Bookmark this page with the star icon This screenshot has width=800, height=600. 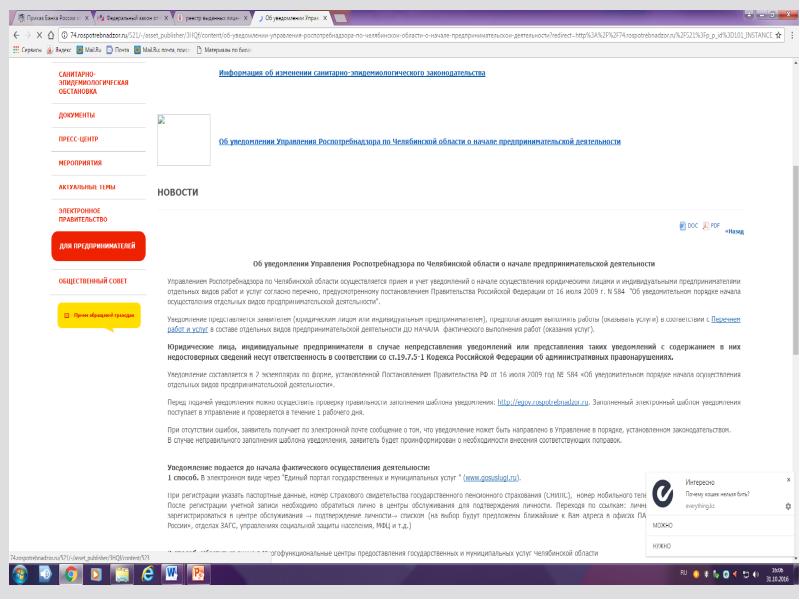(778, 35)
